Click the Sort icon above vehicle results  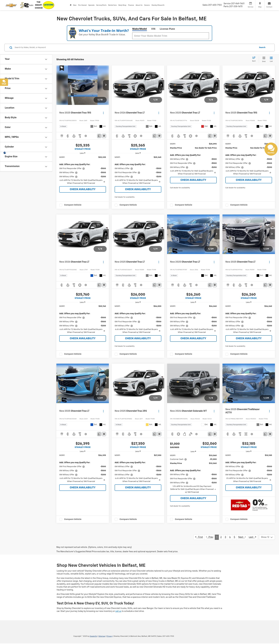click(254, 58)
